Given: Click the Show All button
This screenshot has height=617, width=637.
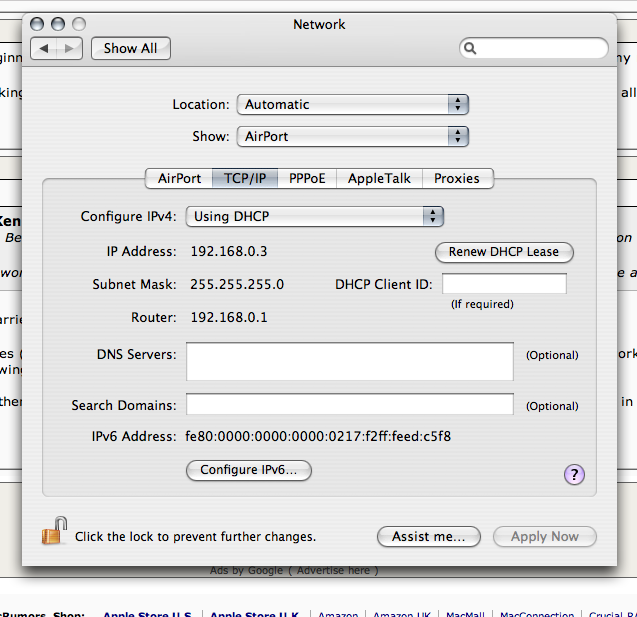Looking at the screenshot, I should 130,48.
